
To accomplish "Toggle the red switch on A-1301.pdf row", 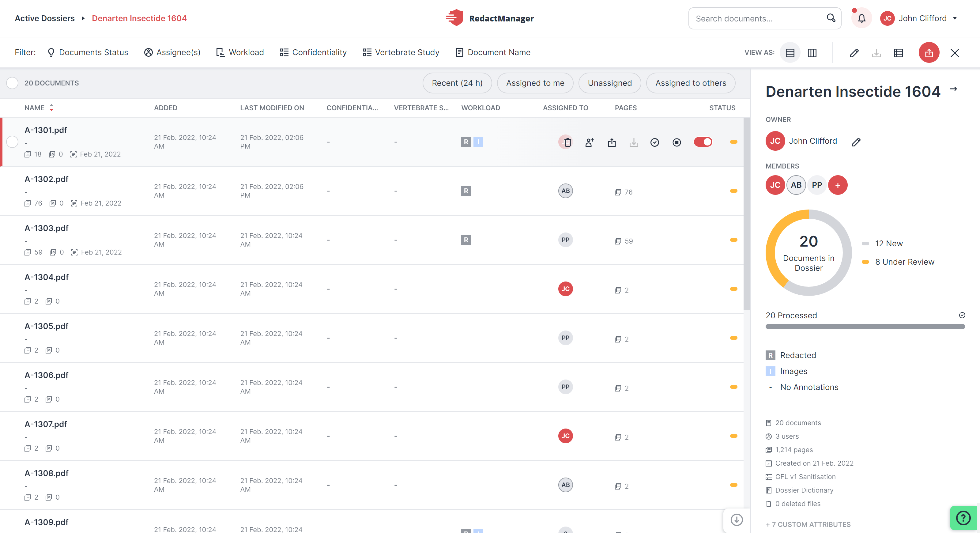I will pyautogui.click(x=703, y=142).
